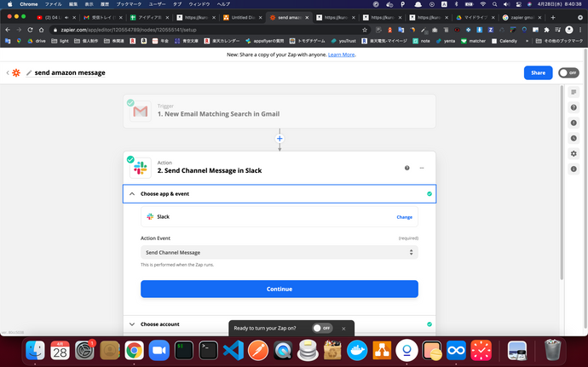This screenshot has height=367, width=588.
Task: Click the editor vertical scrollbar
Action: coord(562,183)
